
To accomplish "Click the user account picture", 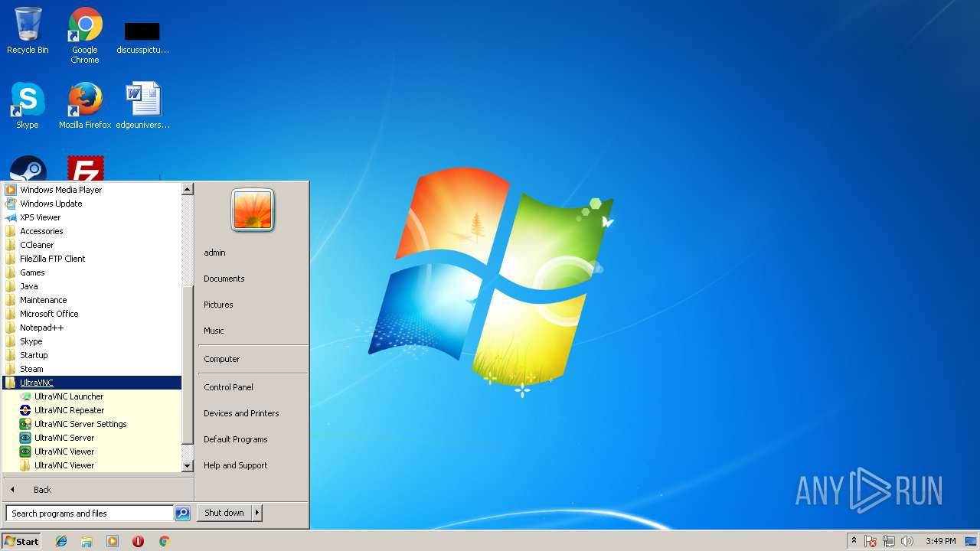I will (253, 210).
